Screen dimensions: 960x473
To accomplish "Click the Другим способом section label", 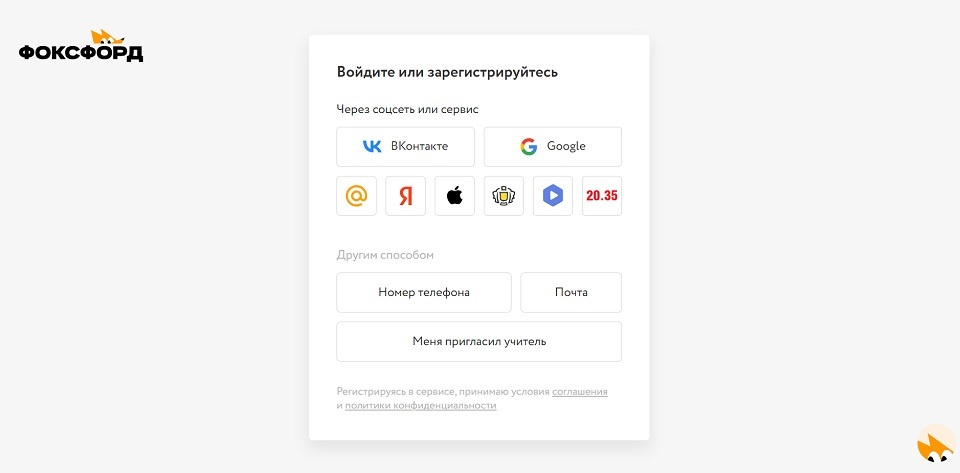I will (x=385, y=255).
